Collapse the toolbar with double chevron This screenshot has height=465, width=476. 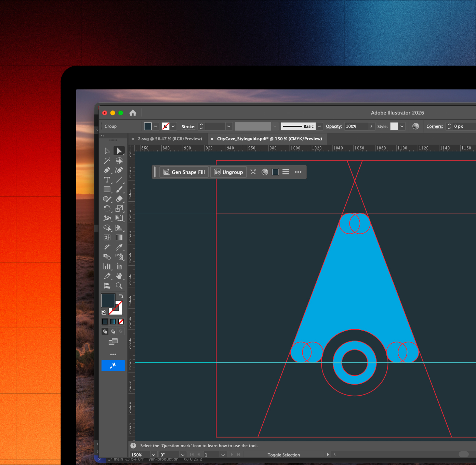point(103,136)
